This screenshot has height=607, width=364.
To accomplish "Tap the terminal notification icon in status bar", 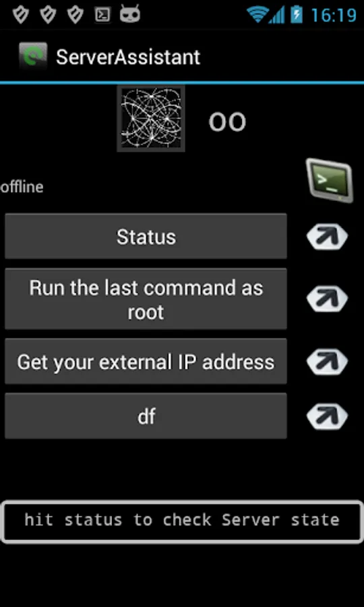I will click(102, 15).
